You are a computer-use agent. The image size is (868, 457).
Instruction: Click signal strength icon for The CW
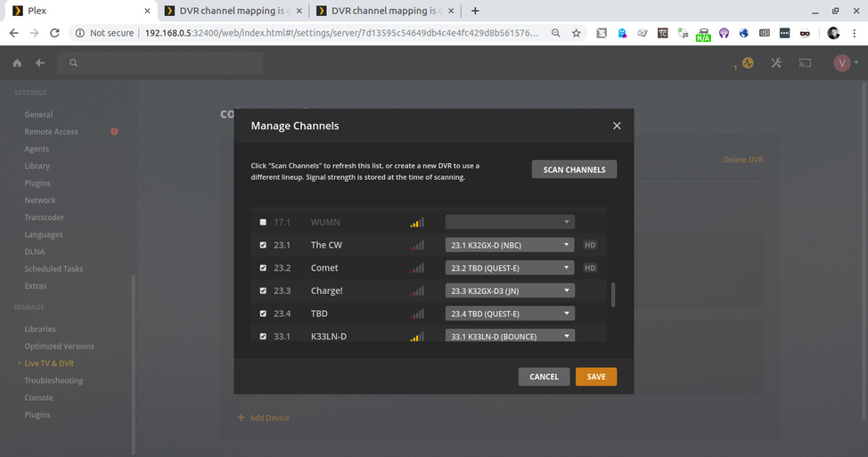(x=417, y=245)
